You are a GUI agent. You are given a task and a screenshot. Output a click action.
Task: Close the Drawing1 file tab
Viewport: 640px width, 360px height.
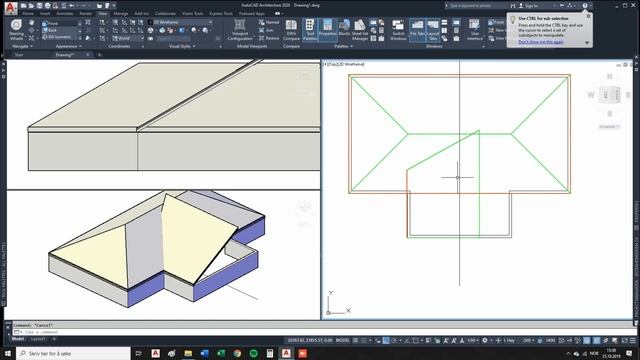(x=87, y=55)
